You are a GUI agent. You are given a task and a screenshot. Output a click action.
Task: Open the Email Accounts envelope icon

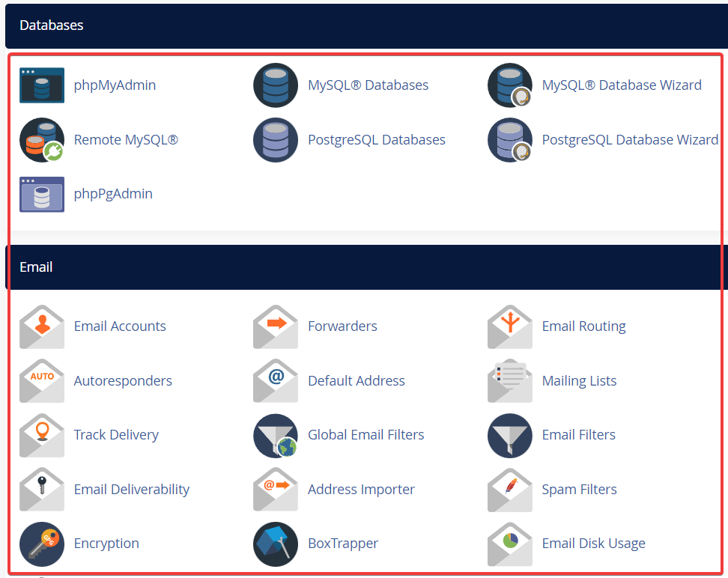42,327
